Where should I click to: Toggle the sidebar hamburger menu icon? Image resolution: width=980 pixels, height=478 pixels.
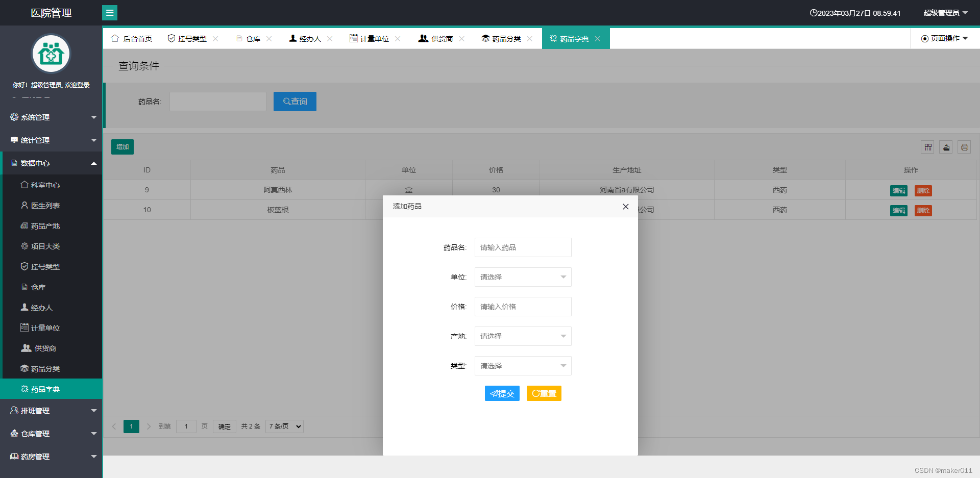pyautogui.click(x=110, y=13)
